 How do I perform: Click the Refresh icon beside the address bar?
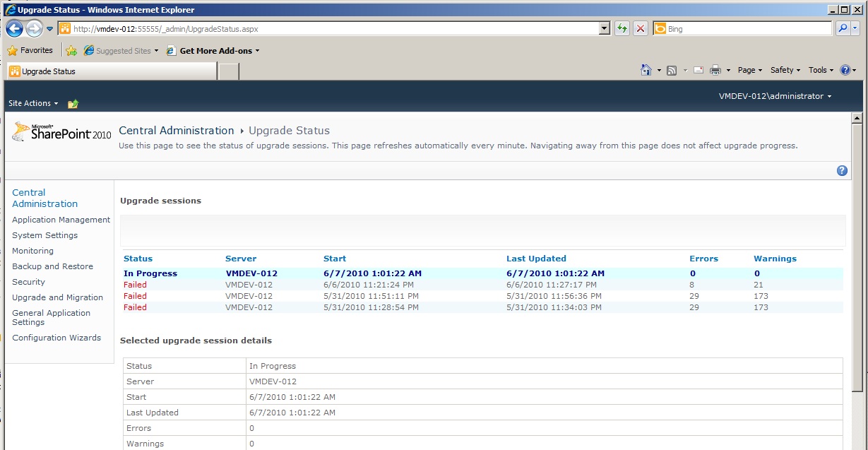point(622,28)
